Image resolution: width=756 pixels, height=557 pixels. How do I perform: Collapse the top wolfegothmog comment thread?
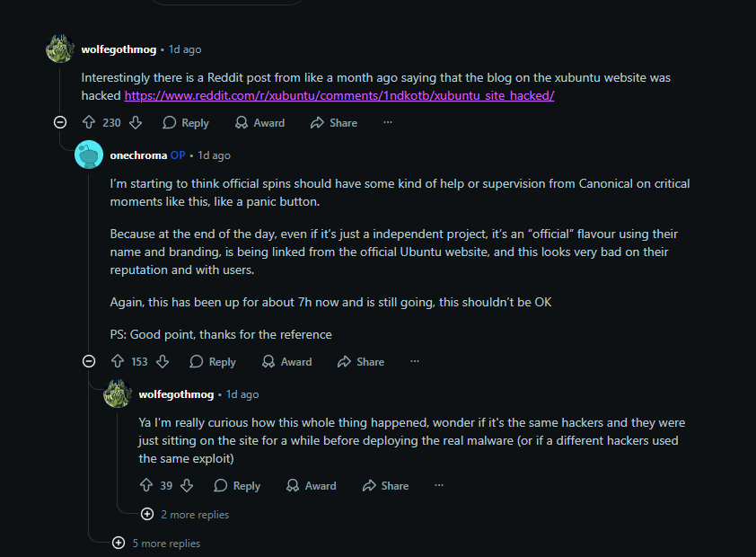pyautogui.click(x=60, y=123)
